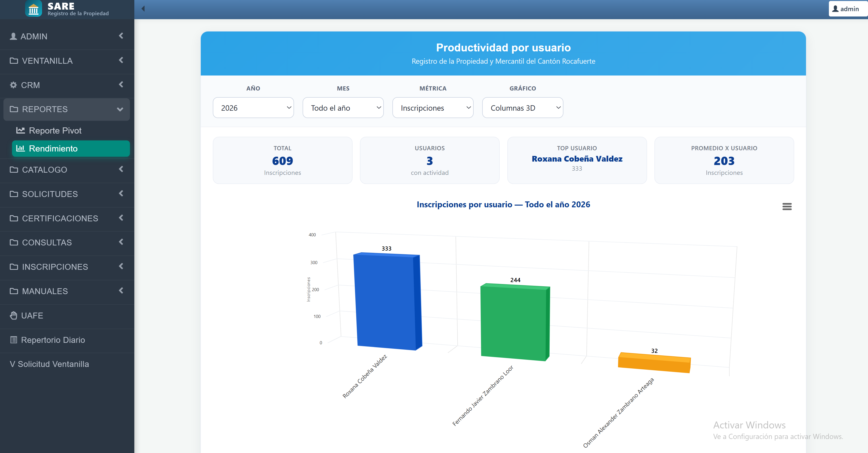Screen dimensions: 868x453
Task: Click the list icon beside Repertorio Diario
Action: coord(13,339)
